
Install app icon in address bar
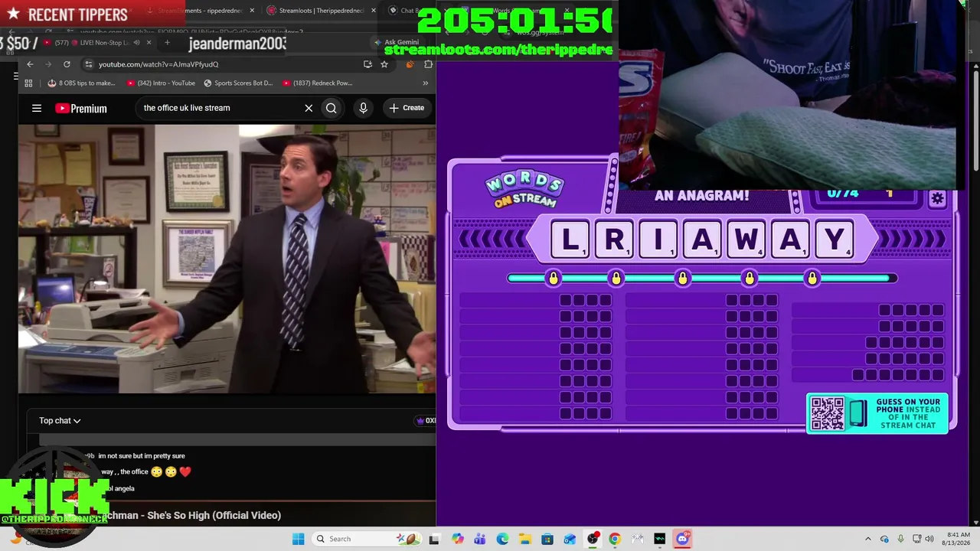click(368, 64)
